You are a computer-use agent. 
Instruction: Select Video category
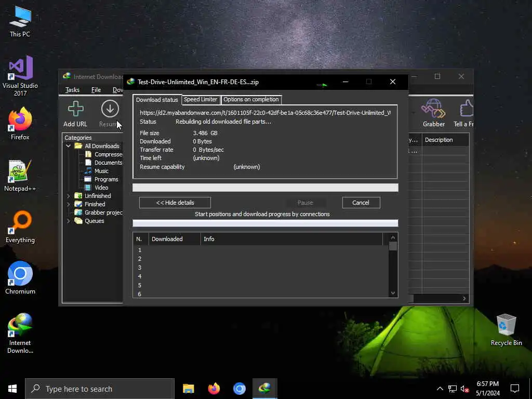click(97, 188)
